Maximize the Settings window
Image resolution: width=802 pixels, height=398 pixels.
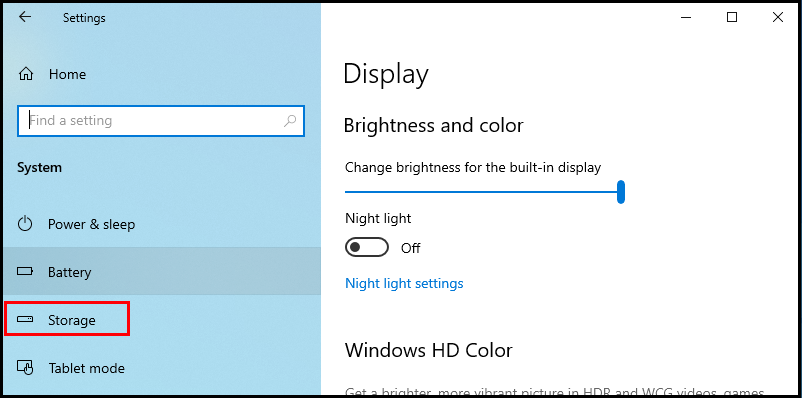click(x=732, y=17)
